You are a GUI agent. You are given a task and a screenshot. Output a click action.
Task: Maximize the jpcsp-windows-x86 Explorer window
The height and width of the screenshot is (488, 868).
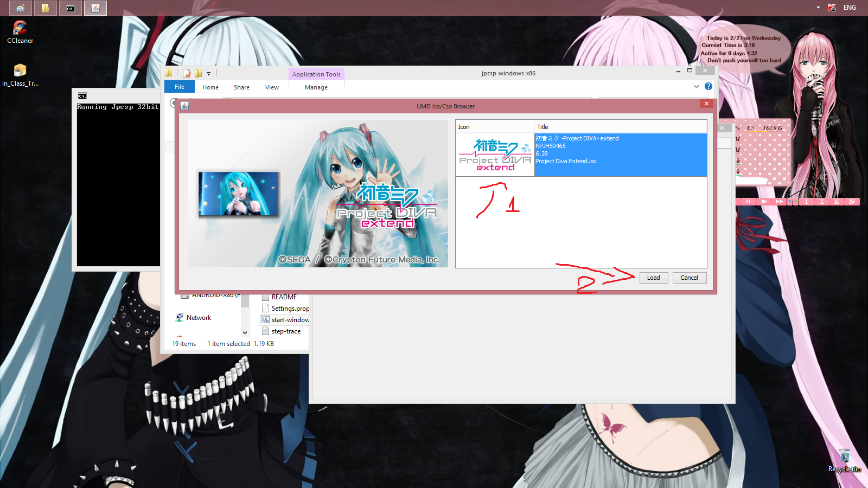(x=690, y=70)
